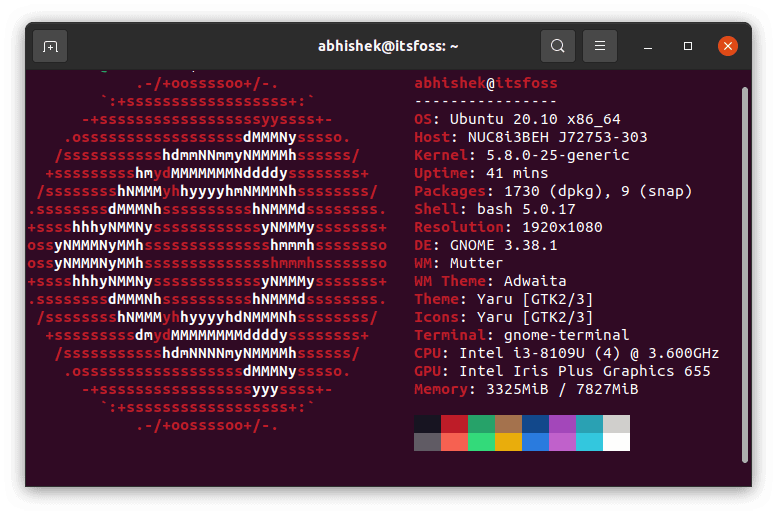Click the Kernel value "5.8.0-25-generic"
The width and height of the screenshot is (777, 515).
coord(557,155)
